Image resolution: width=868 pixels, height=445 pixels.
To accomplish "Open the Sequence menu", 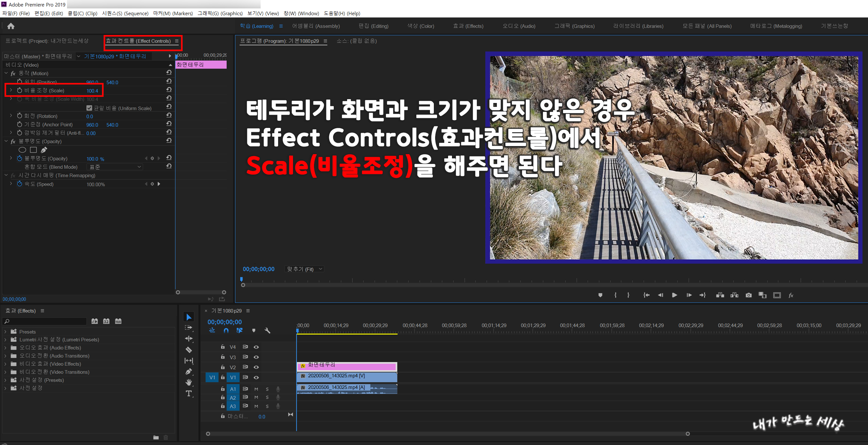I will pyautogui.click(x=125, y=14).
